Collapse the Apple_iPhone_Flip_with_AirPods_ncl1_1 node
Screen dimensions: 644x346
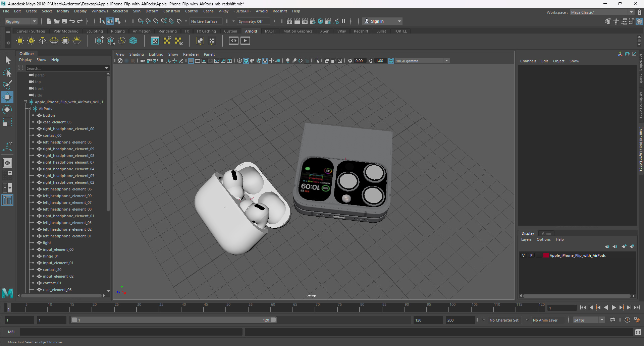pos(25,102)
